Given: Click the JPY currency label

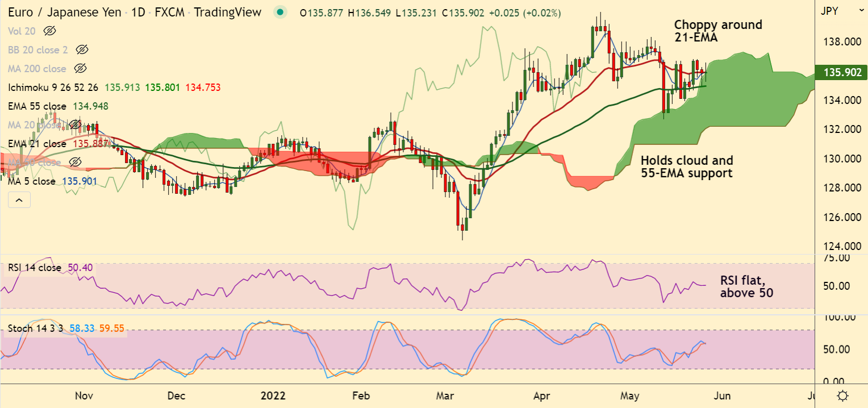Looking at the screenshot, I should 830,10.
